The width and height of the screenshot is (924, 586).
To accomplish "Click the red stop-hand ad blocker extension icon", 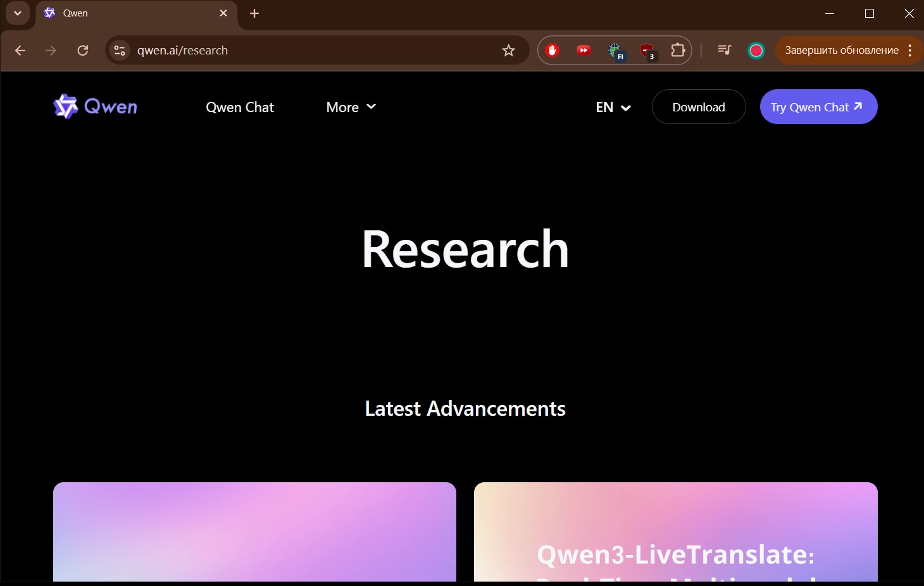I will coord(552,51).
